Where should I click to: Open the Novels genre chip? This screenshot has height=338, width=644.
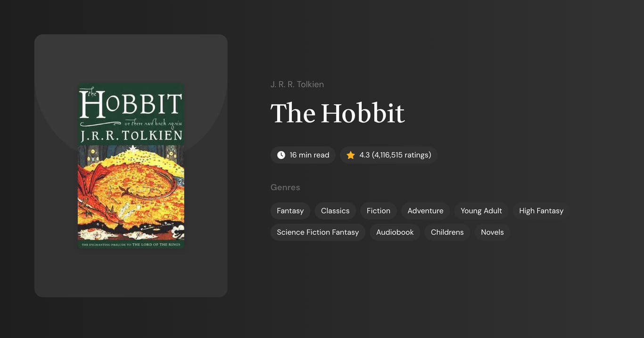coord(492,232)
